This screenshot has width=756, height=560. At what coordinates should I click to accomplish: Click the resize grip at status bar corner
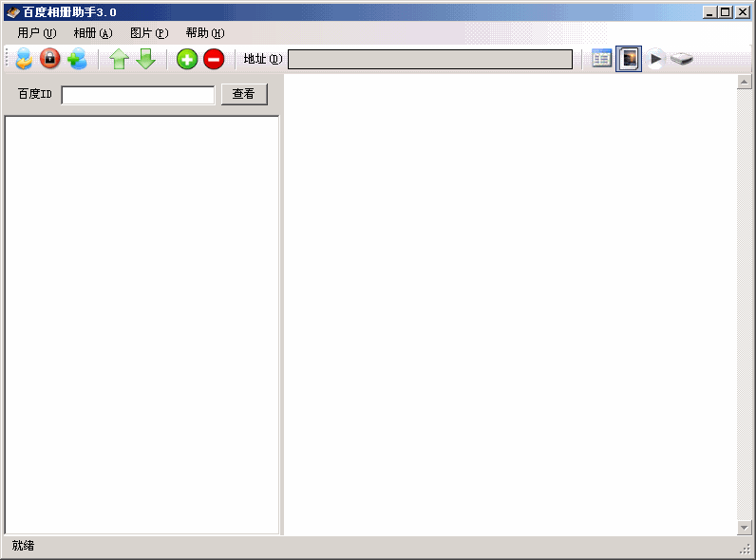pos(746,549)
